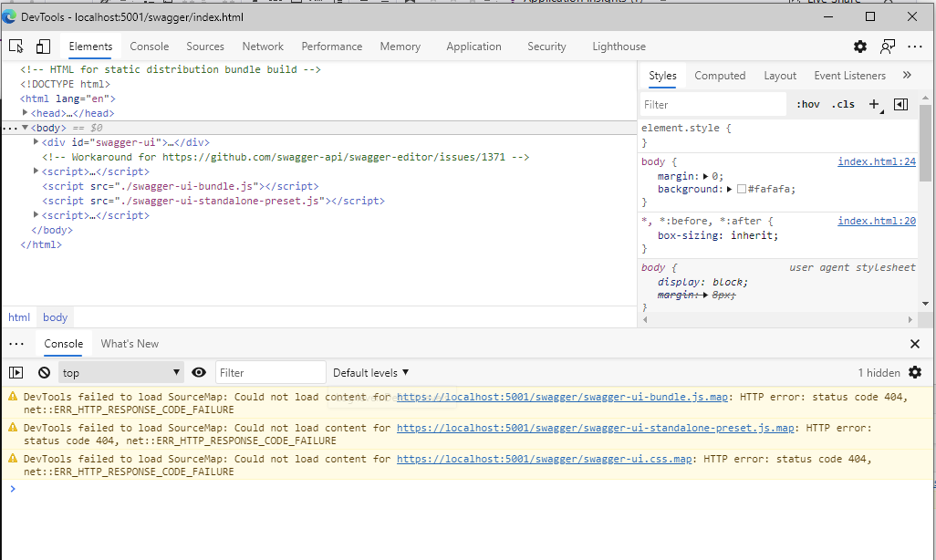Show more Styles pane tabs chevron

pos(908,75)
